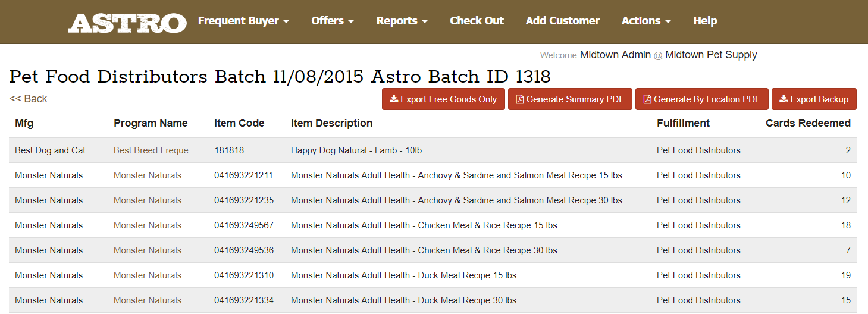Select item code 041693221334
This screenshot has width=868, height=314.
pyautogui.click(x=244, y=300)
